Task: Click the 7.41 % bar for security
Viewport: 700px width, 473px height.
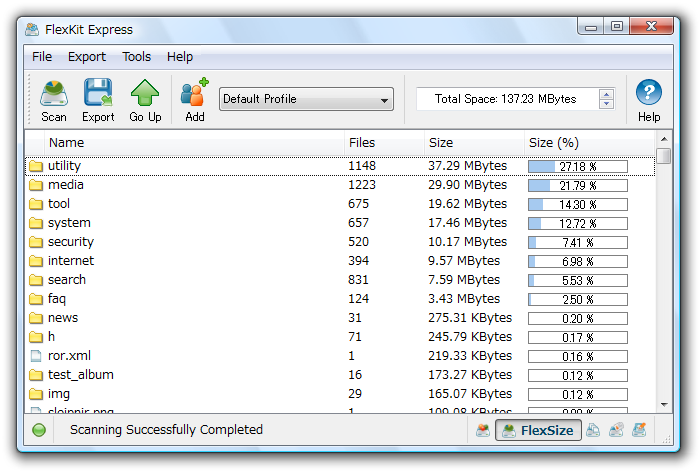Action: point(578,243)
